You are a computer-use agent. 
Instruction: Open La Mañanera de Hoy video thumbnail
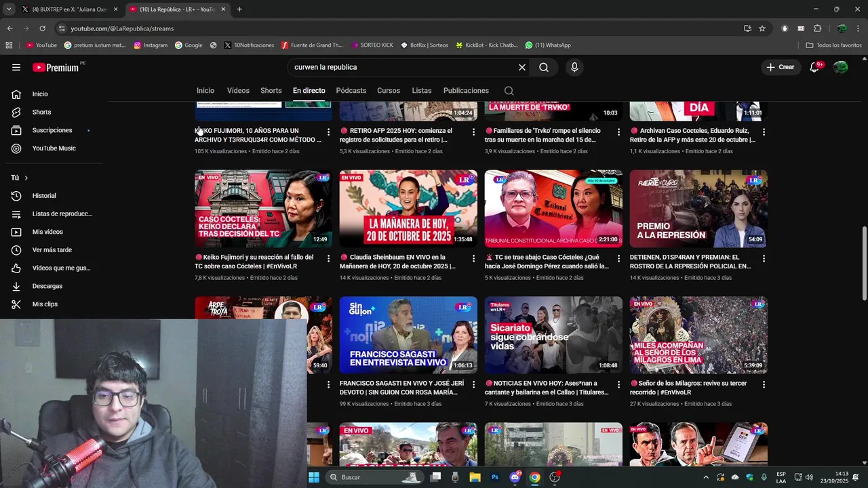pos(408,208)
